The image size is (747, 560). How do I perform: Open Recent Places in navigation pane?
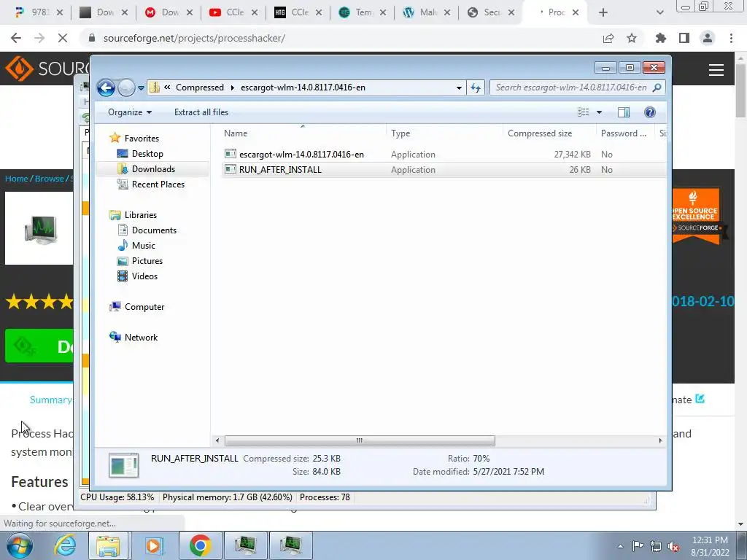click(x=158, y=184)
